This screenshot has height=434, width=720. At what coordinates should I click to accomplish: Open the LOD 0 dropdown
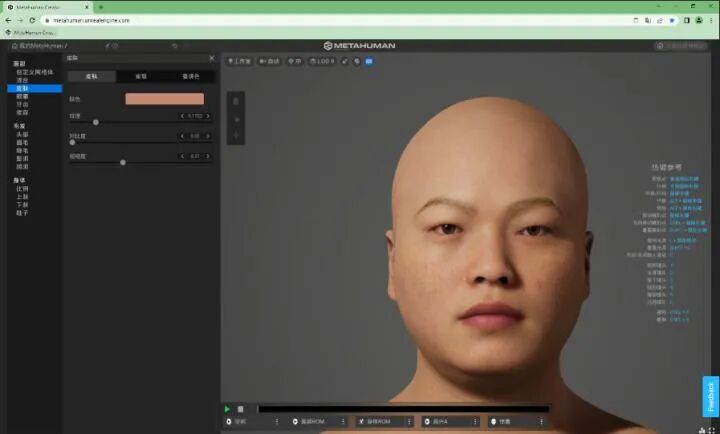coord(322,61)
